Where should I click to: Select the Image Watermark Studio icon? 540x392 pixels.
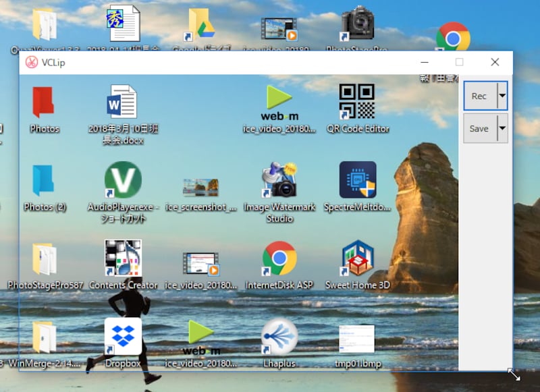(x=279, y=179)
